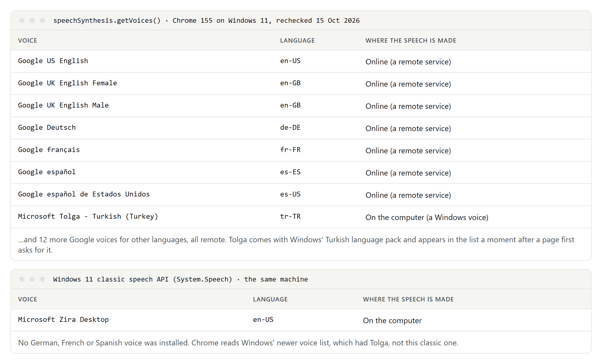Click the 'en-US' language in the Zira Desktop row
602x364 pixels.
pos(263,320)
